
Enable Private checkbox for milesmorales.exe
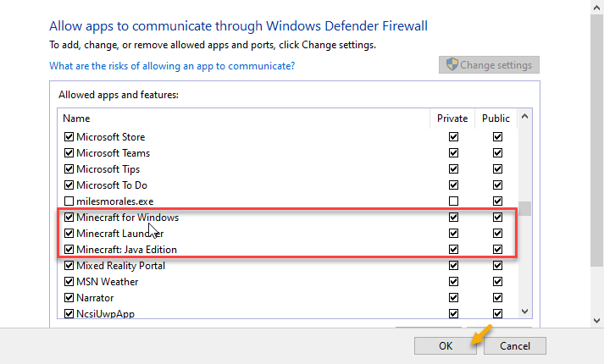(x=453, y=201)
